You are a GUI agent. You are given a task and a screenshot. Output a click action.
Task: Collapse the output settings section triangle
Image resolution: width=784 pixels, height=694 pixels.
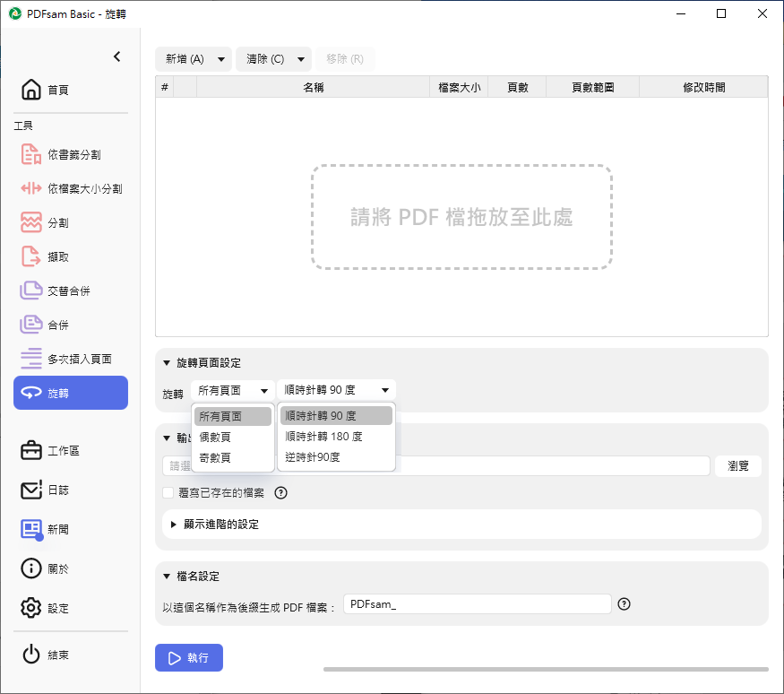(x=167, y=438)
